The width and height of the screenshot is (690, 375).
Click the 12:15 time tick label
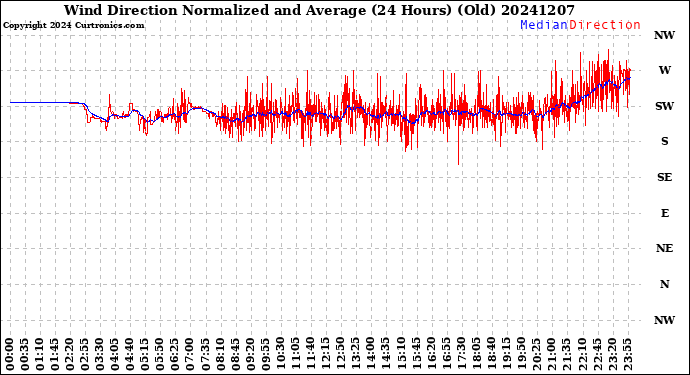(326, 353)
